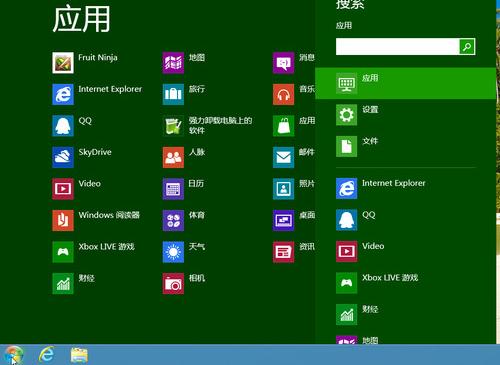Launch the 相机 (Camera) app
500x365 pixels.
[184, 283]
